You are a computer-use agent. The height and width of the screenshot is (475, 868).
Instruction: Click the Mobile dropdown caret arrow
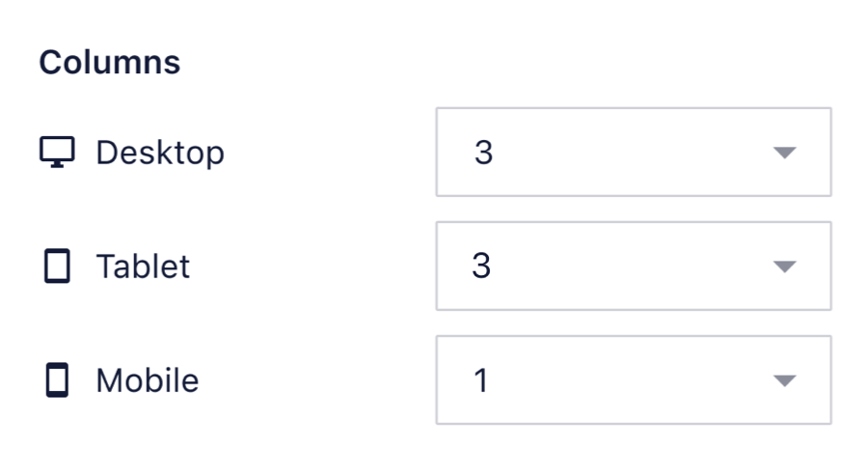tap(785, 380)
